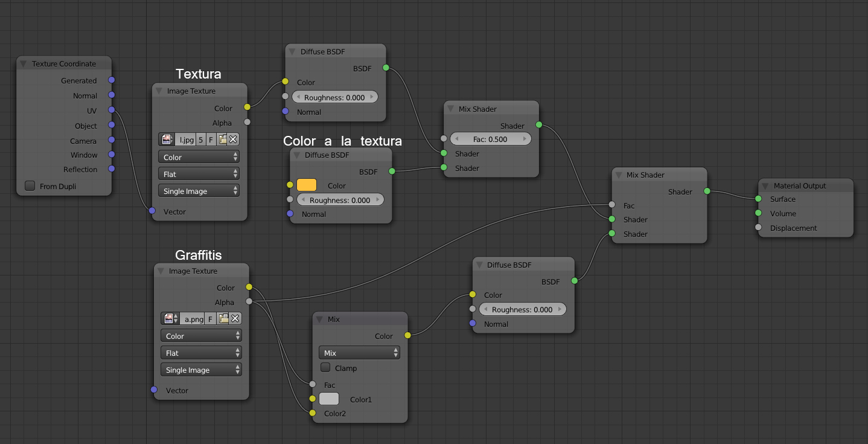Select the Material Output node by its title
The image size is (868, 444).
click(800, 186)
